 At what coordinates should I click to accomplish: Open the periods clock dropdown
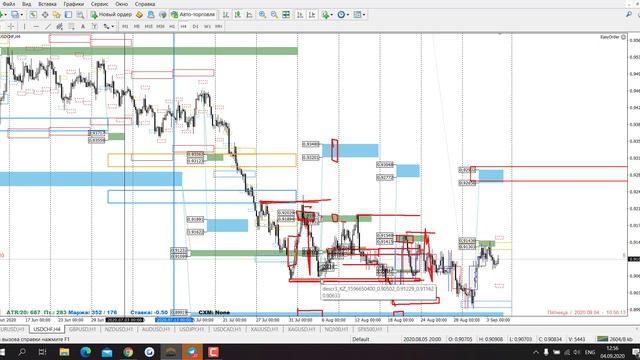(x=347, y=15)
